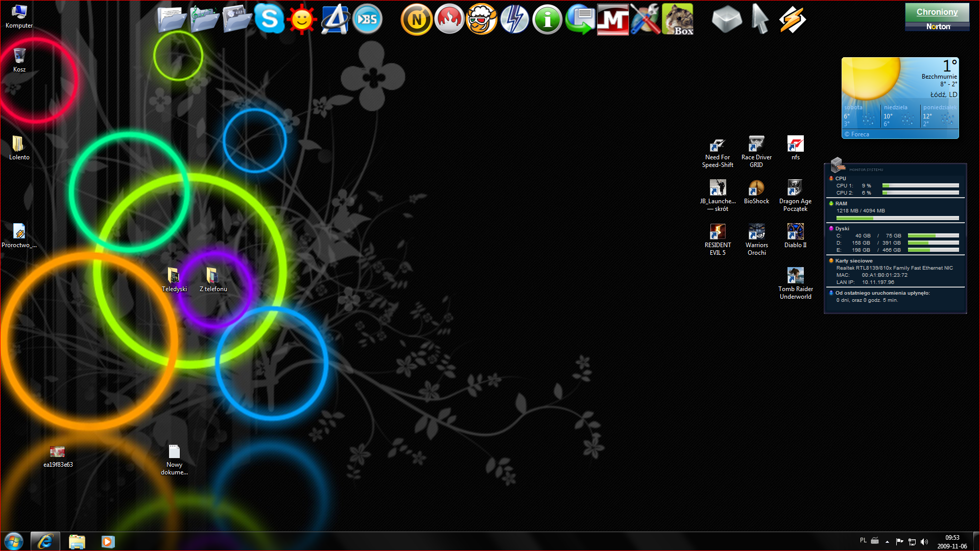Open Internet Explorer from taskbar
Image resolution: width=980 pixels, height=551 pixels.
tap(45, 541)
